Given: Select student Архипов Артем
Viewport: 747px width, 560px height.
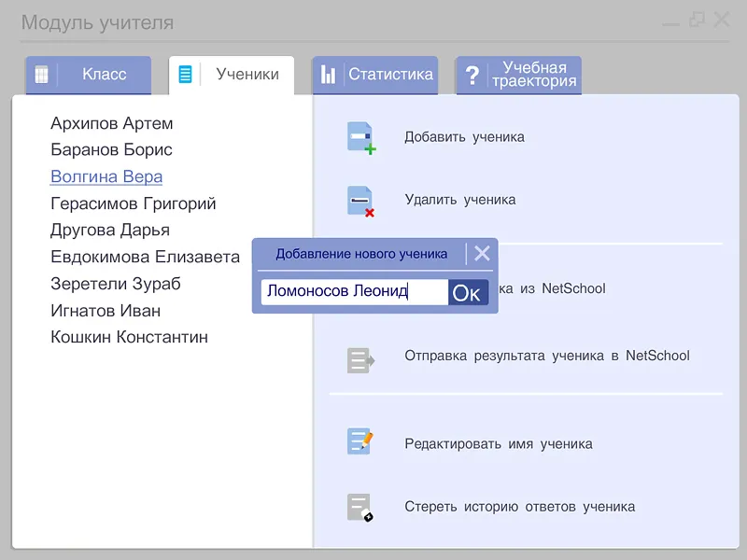Looking at the screenshot, I should [111, 122].
